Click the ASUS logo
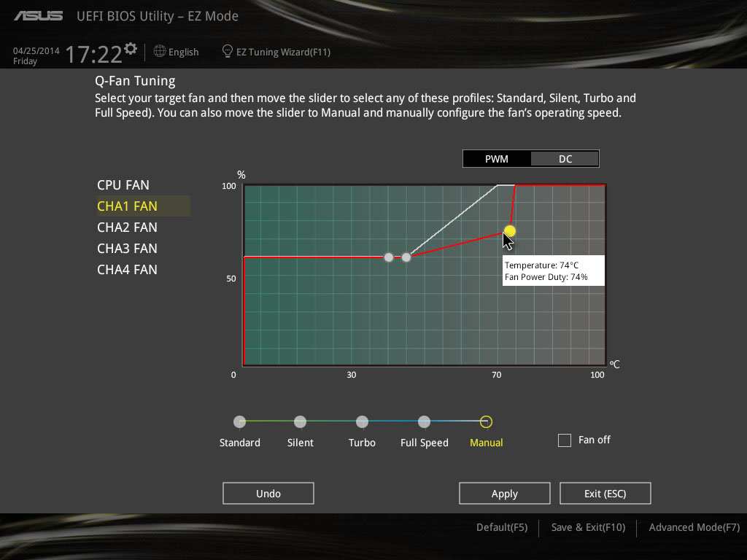 [x=37, y=15]
